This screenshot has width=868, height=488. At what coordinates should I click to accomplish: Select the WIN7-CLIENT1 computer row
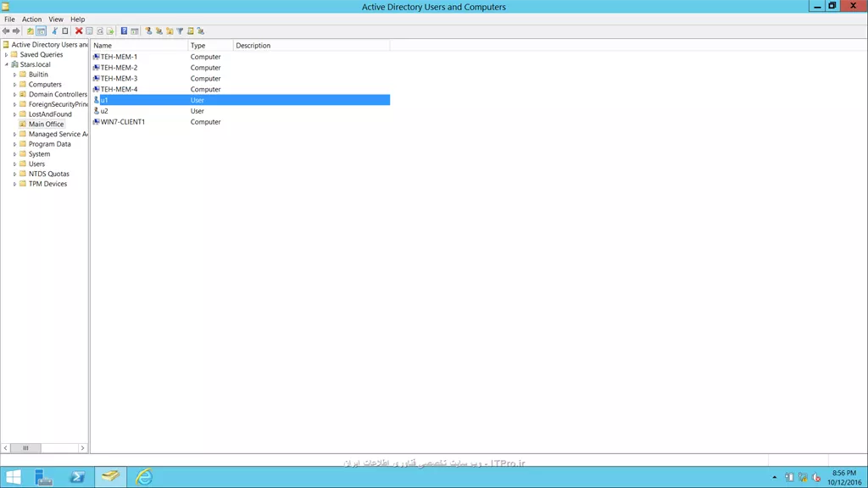pos(241,122)
